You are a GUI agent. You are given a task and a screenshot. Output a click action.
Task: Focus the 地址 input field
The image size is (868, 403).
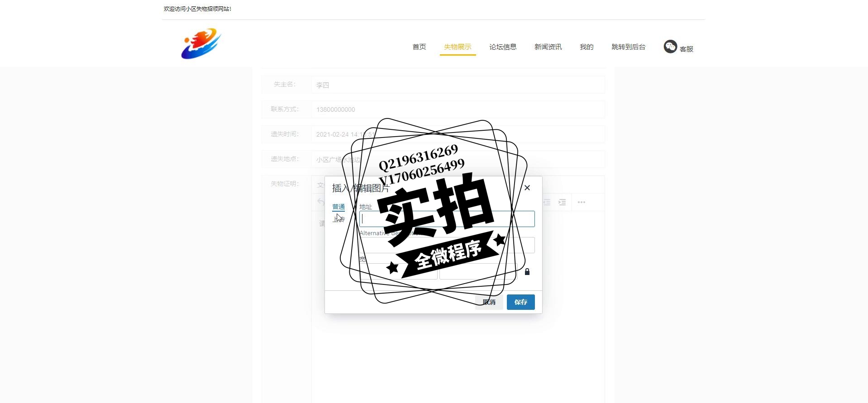(x=447, y=219)
